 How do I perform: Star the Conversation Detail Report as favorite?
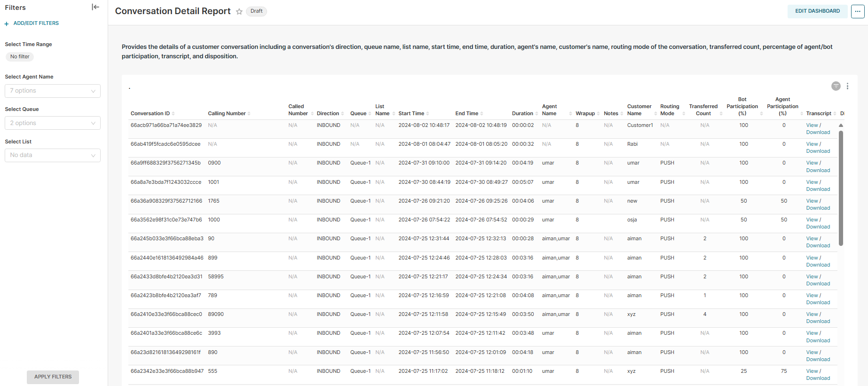(239, 12)
